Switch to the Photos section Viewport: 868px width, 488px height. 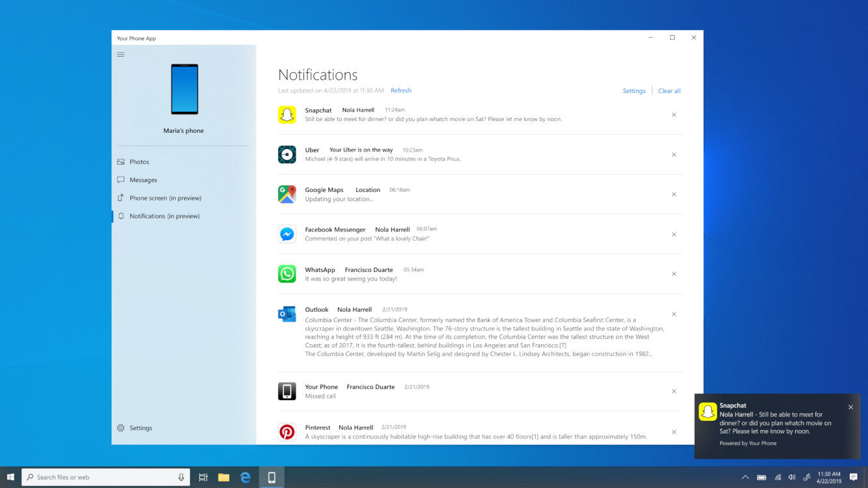[141, 161]
